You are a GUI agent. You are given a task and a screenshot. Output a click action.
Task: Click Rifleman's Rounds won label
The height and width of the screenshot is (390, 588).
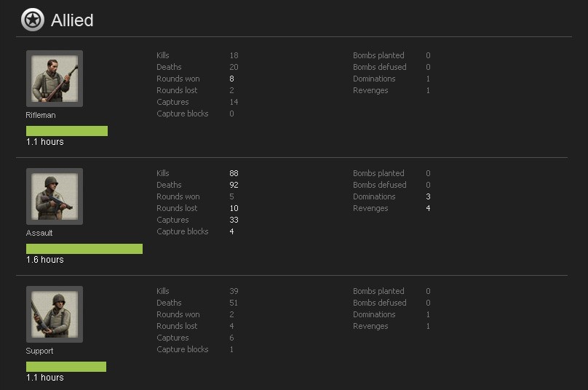pos(178,79)
